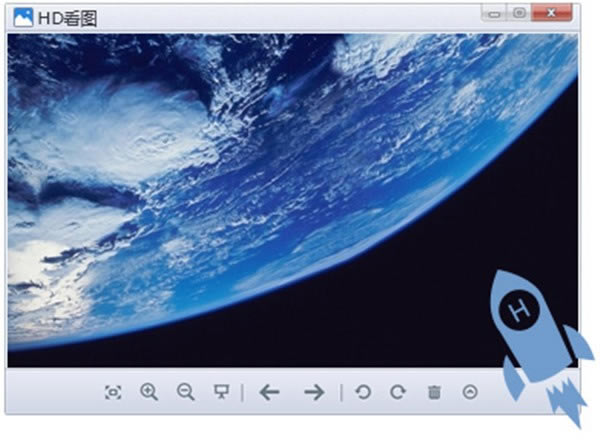Zoom in with the magnifier plus icon

149,392
